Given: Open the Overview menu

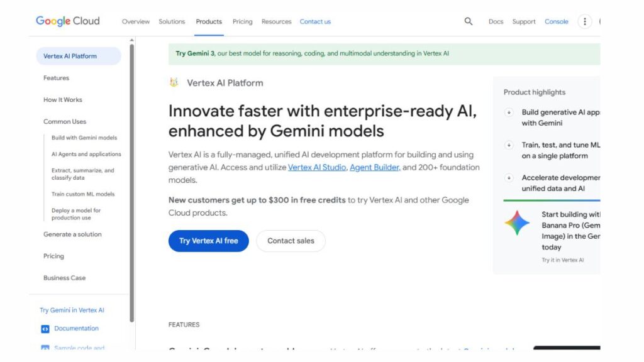Looking at the screenshot, I should point(136,22).
